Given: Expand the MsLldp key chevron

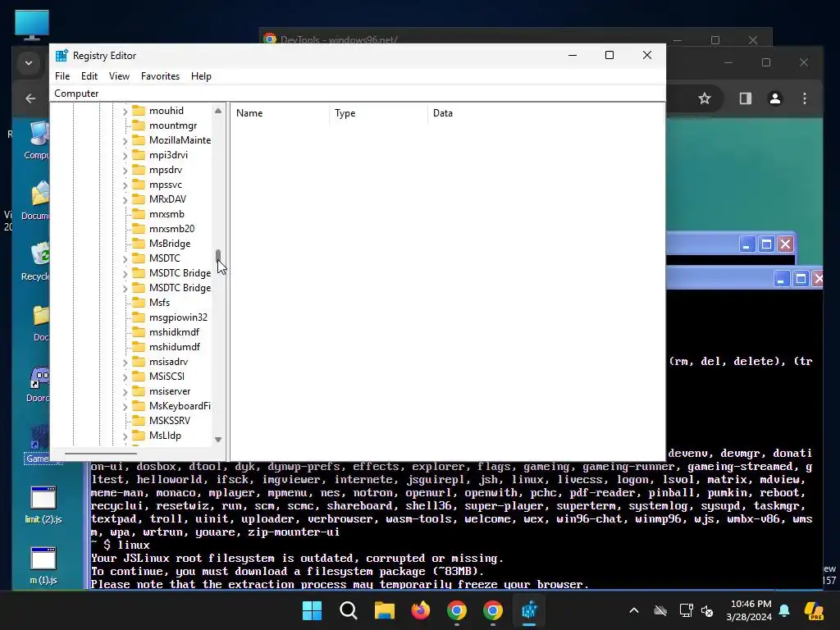Looking at the screenshot, I should [x=125, y=436].
